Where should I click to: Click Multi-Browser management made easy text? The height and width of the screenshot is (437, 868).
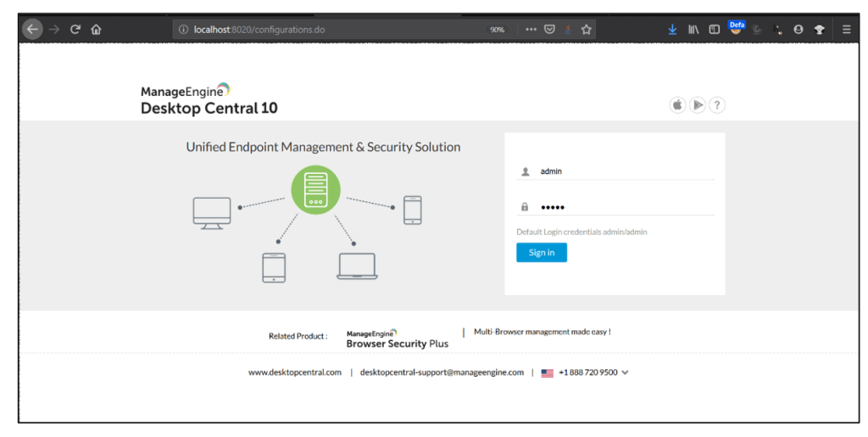[542, 332]
